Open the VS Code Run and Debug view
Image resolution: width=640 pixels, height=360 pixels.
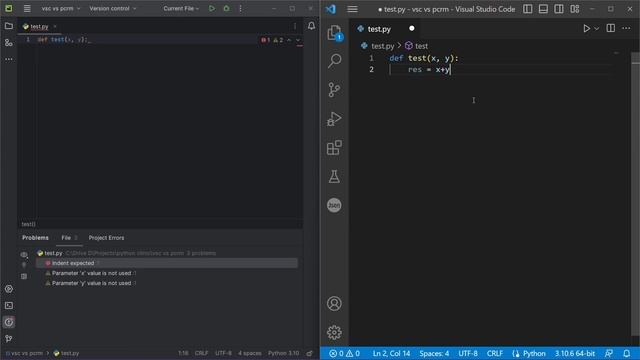pos(334,119)
